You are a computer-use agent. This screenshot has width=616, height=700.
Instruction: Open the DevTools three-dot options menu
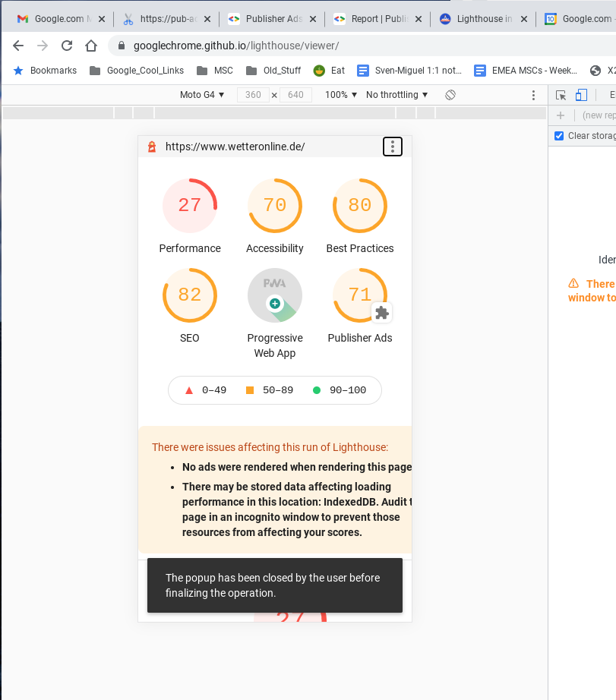pyautogui.click(x=533, y=95)
